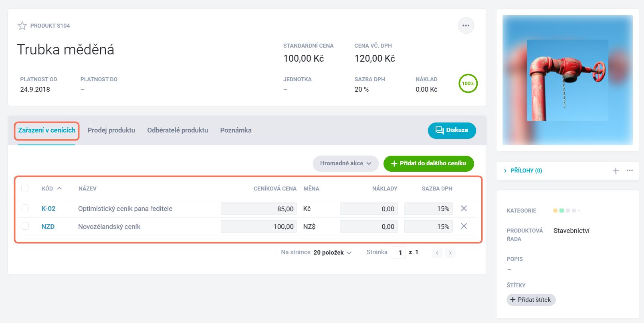This screenshot has width=644, height=323.
Task: Edit the NZD náklady field
Action: point(369,227)
